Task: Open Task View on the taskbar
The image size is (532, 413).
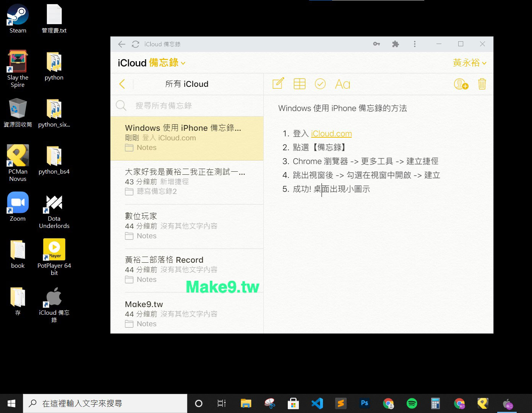Action: coord(222,403)
